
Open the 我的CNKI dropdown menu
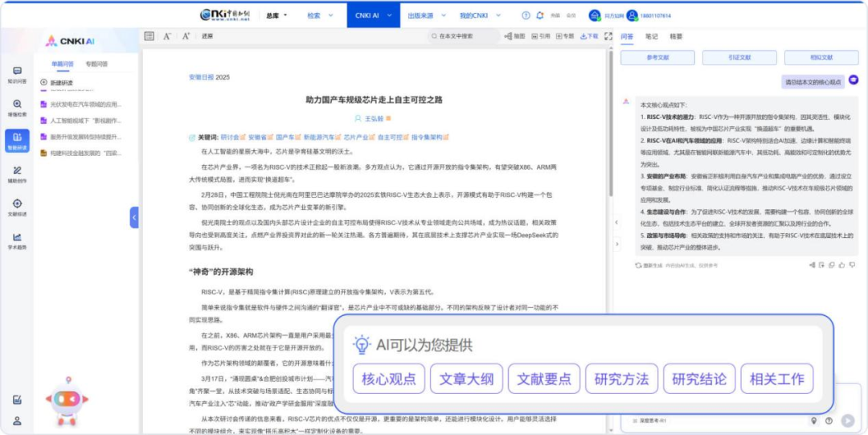point(478,15)
